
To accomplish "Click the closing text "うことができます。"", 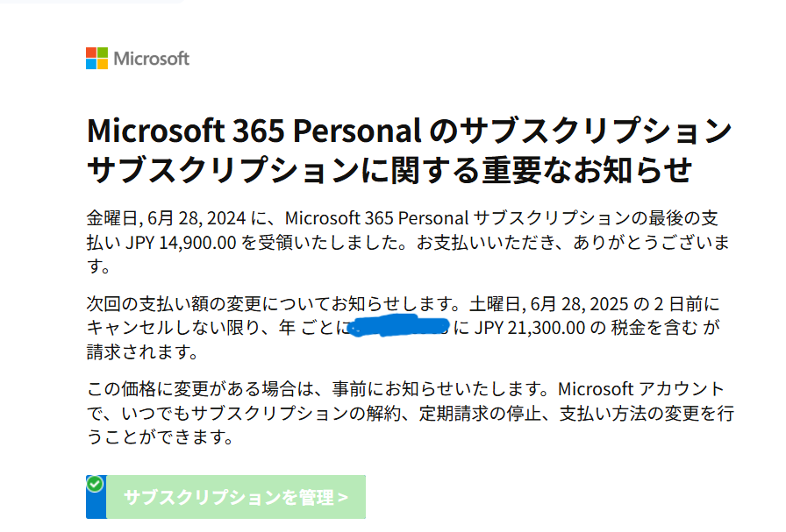I will click(x=160, y=436).
